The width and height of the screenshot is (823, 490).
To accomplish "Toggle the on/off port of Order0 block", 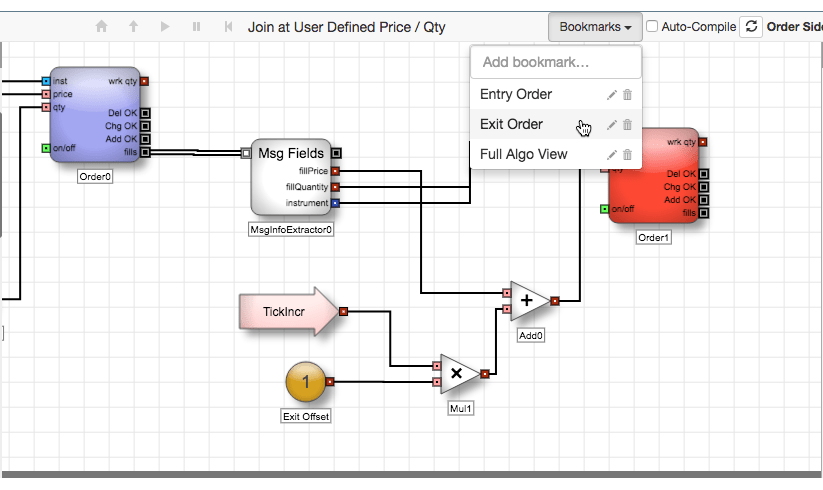I will 46,148.
